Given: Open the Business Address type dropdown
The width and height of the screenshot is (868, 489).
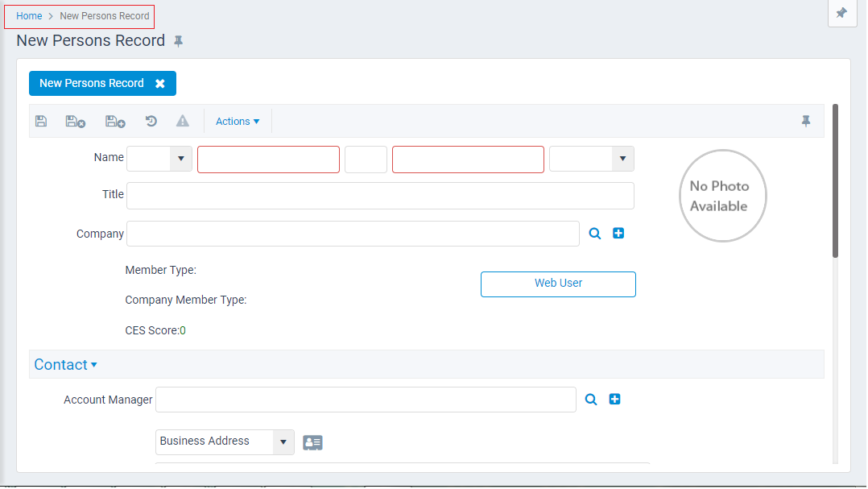Looking at the screenshot, I should [283, 441].
